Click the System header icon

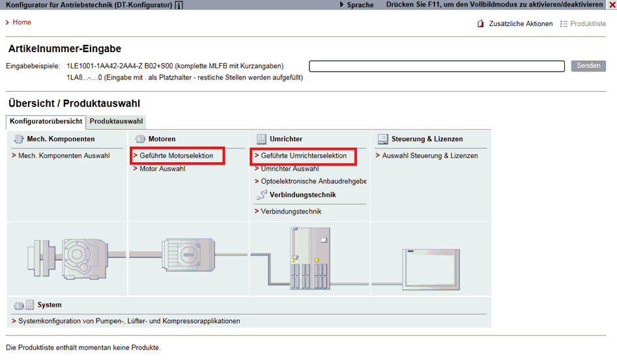click(25, 305)
